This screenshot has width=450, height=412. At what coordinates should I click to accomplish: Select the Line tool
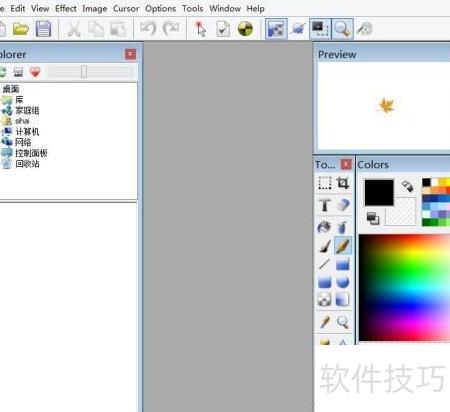point(324,264)
